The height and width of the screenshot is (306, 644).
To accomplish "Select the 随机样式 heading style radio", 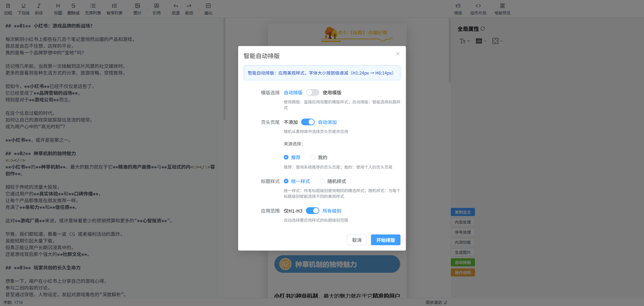I will tap(322, 181).
